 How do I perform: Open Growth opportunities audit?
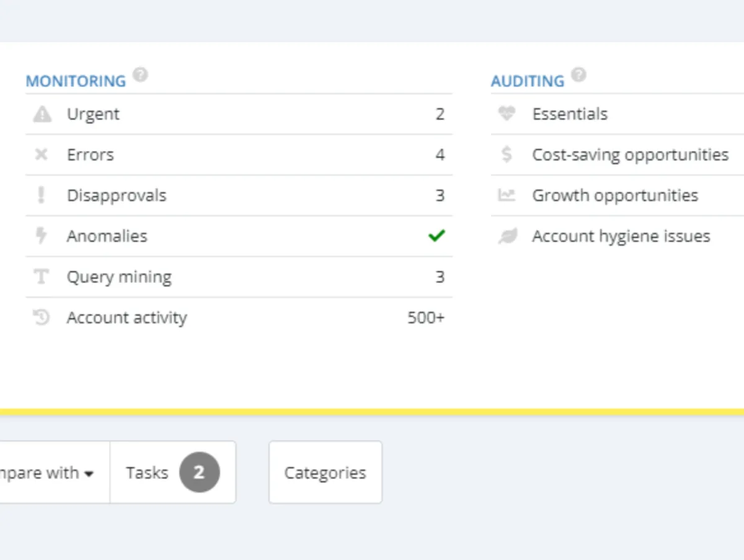(x=618, y=195)
